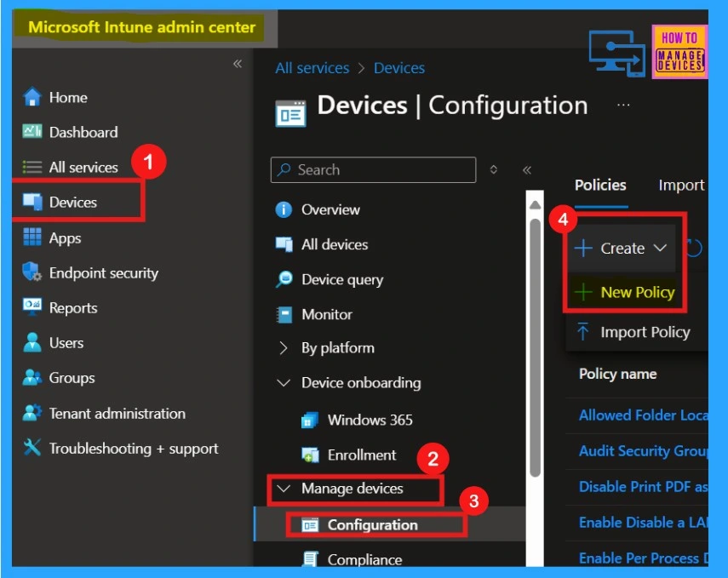Open Apps in left navigation
This screenshot has height=578, width=728.
tap(65, 237)
